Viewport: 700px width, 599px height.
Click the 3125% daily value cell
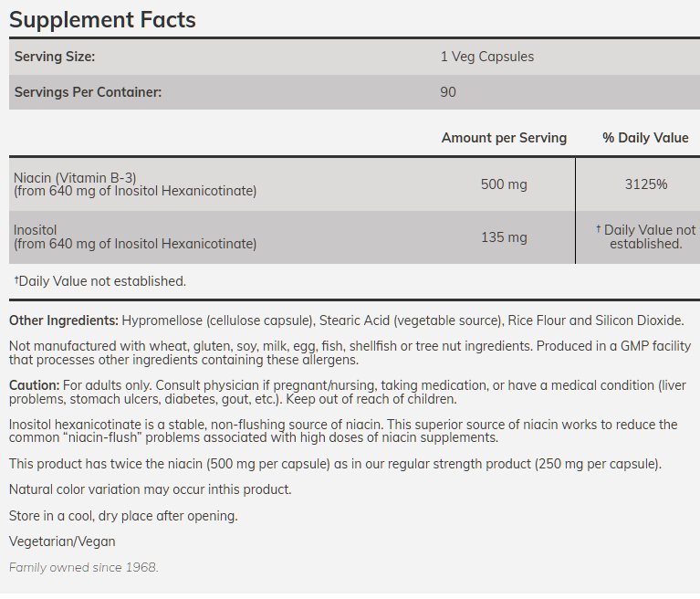[645, 184]
